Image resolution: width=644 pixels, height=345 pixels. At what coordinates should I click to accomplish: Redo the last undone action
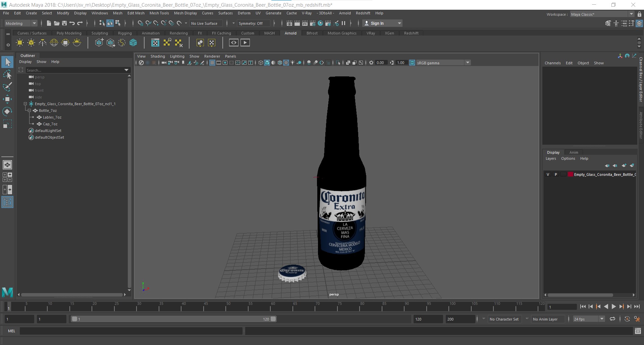(80, 23)
